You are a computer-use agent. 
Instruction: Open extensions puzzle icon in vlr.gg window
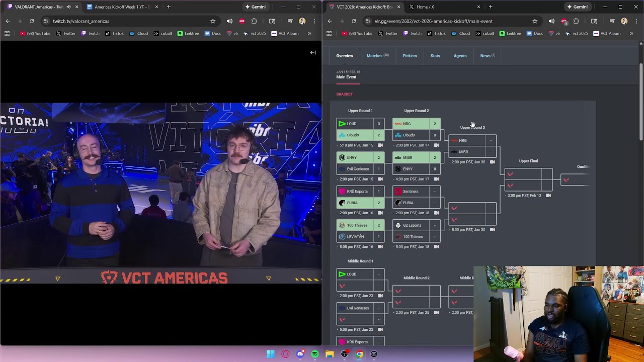coord(576,21)
